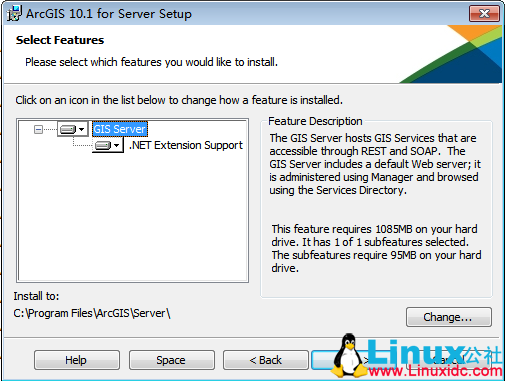Click the Change... button
The image size is (507, 381).
[449, 317]
